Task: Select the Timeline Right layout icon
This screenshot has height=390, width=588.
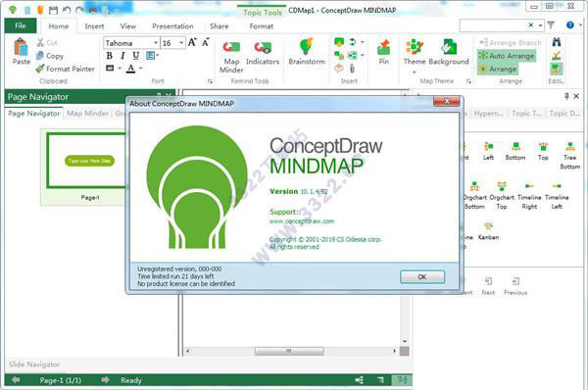Action: point(529,195)
